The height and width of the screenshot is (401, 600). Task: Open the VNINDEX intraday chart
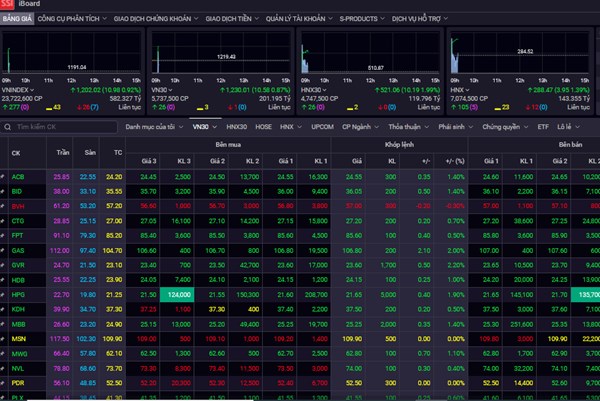[72, 53]
